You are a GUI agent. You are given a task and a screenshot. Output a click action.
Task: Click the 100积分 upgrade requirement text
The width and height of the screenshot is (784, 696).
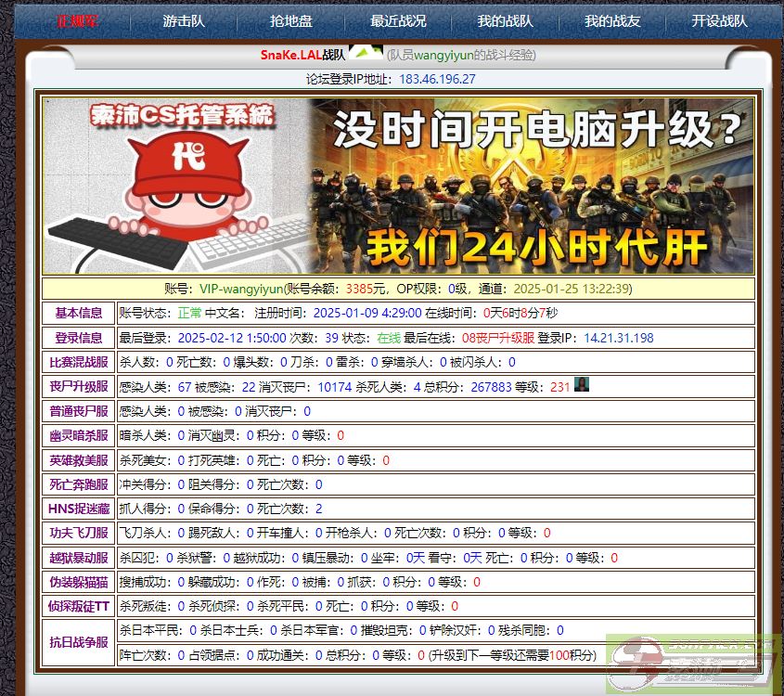[x=571, y=655]
